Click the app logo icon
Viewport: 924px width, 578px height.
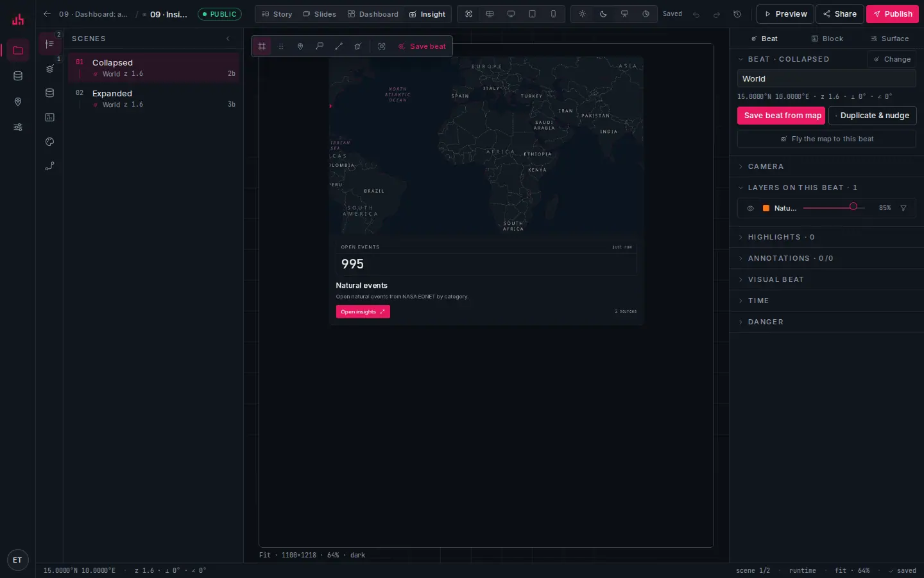point(18,19)
